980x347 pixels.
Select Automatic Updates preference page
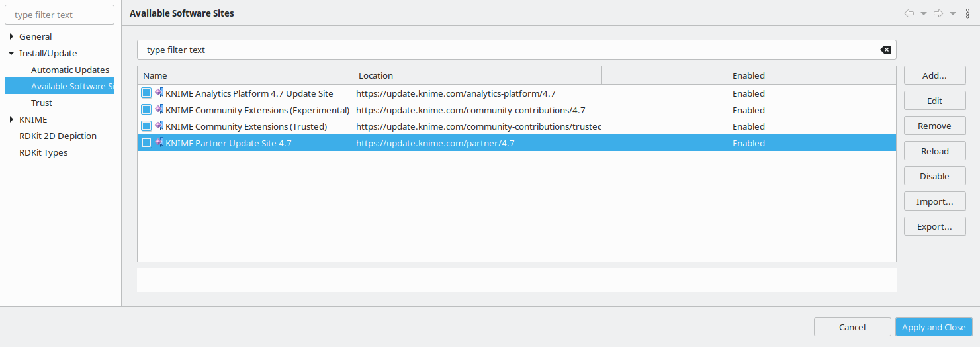click(x=70, y=70)
